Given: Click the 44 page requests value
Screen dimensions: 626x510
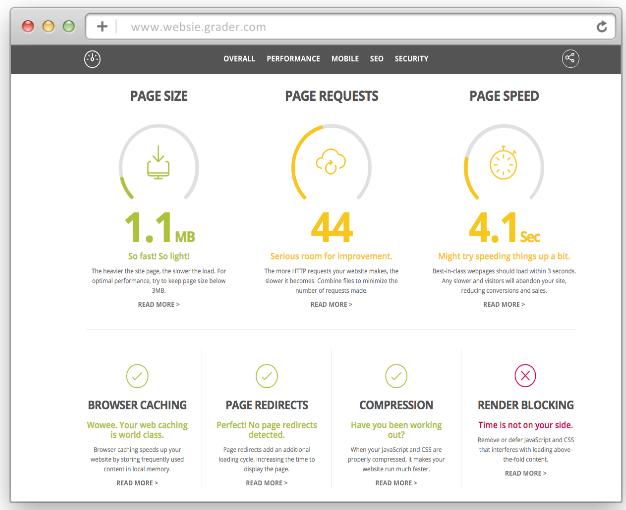Looking at the screenshot, I should [x=331, y=227].
